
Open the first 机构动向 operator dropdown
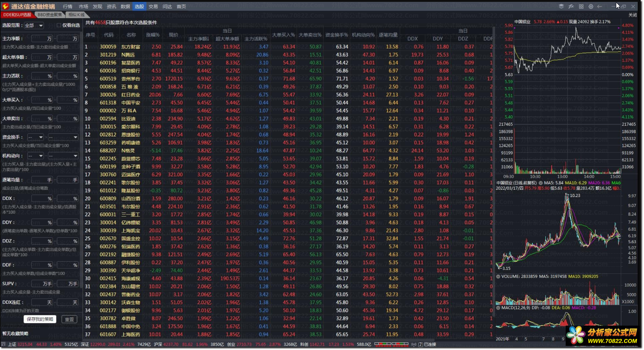(x=35, y=156)
